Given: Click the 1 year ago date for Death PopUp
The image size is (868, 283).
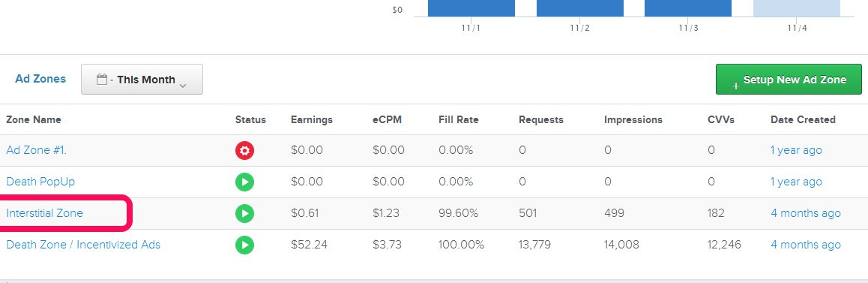Looking at the screenshot, I should tap(796, 182).
